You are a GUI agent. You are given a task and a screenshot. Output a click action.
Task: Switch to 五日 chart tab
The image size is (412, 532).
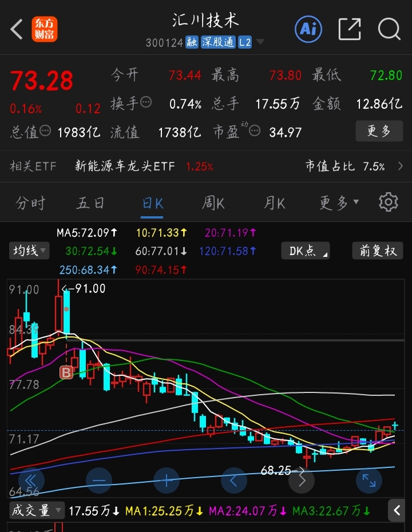click(x=90, y=203)
